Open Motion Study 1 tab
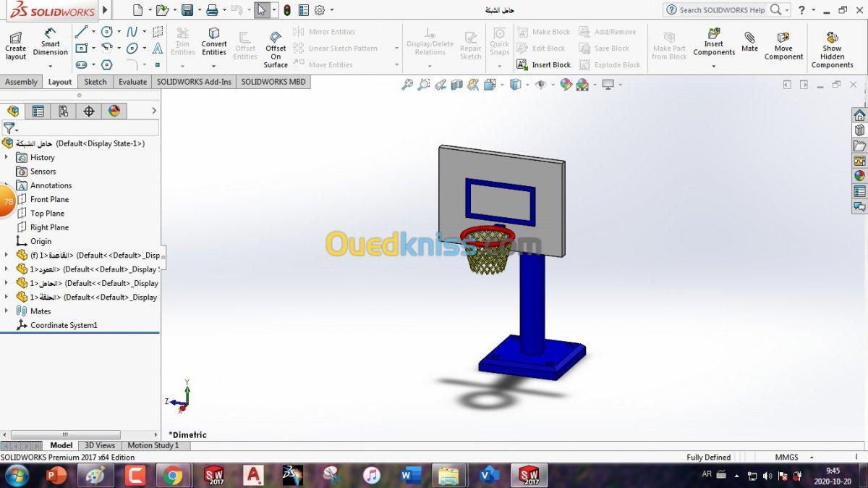 [153, 445]
